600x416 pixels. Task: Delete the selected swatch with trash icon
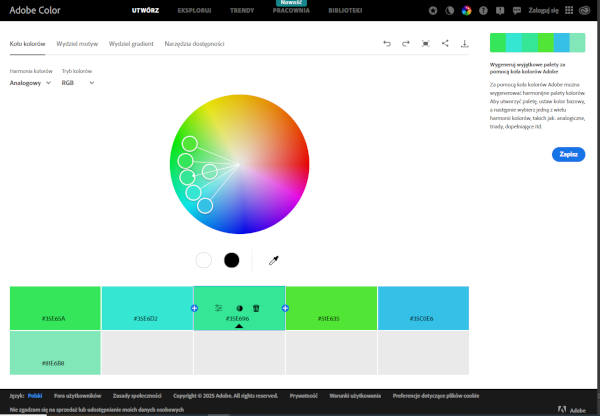coord(256,308)
